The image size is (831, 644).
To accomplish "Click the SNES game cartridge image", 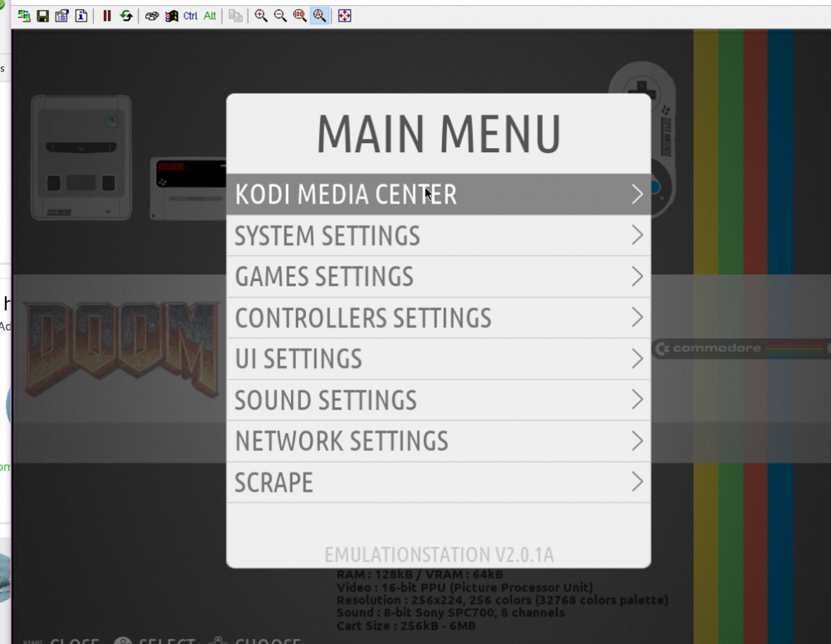I will point(188,188).
